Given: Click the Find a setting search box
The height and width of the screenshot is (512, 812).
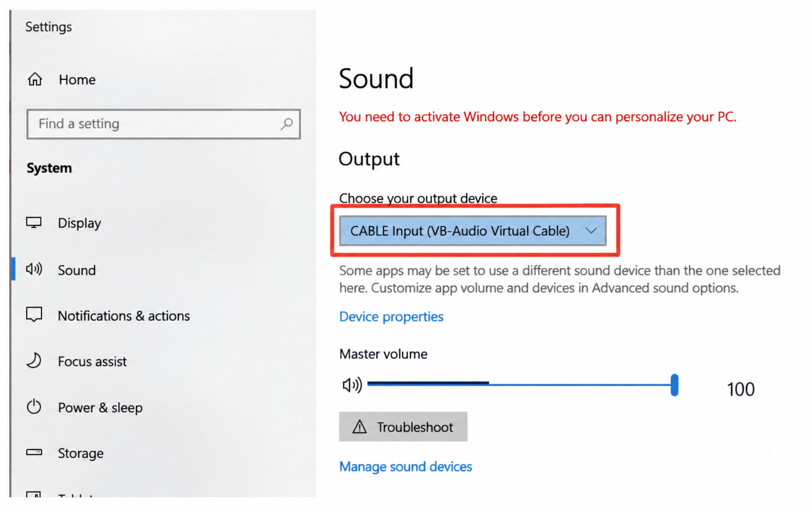Looking at the screenshot, I should pyautogui.click(x=164, y=124).
